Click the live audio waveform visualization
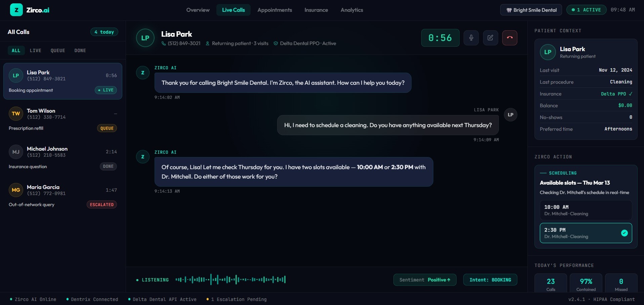 pyautogui.click(x=230, y=279)
